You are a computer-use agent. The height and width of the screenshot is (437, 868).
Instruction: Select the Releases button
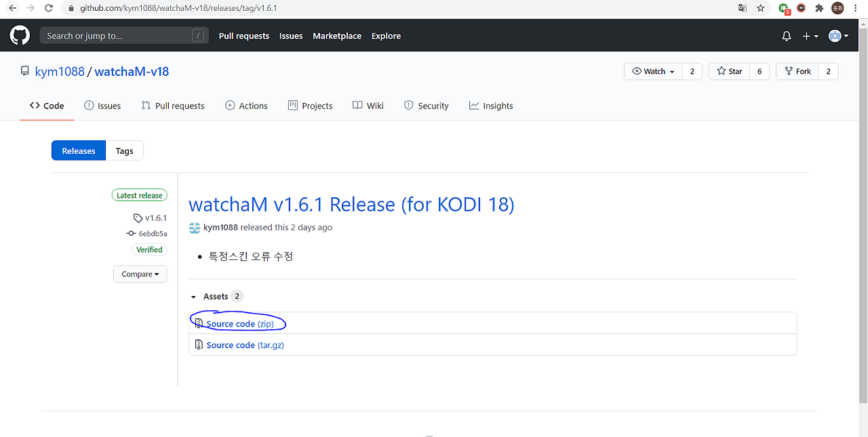(79, 150)
